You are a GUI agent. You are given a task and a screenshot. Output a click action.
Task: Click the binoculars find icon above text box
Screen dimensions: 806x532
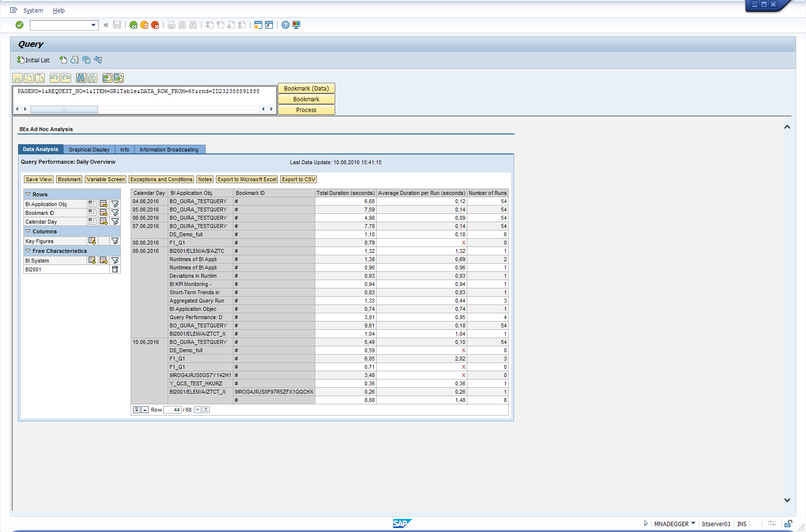pyautogui.click(x=81, y=78)
